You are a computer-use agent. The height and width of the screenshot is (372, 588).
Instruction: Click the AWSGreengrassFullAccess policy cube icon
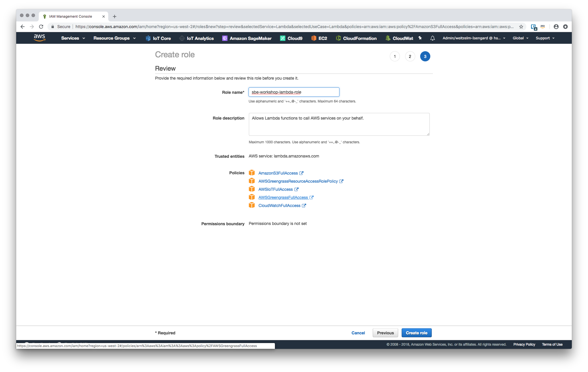coord(252,197)
